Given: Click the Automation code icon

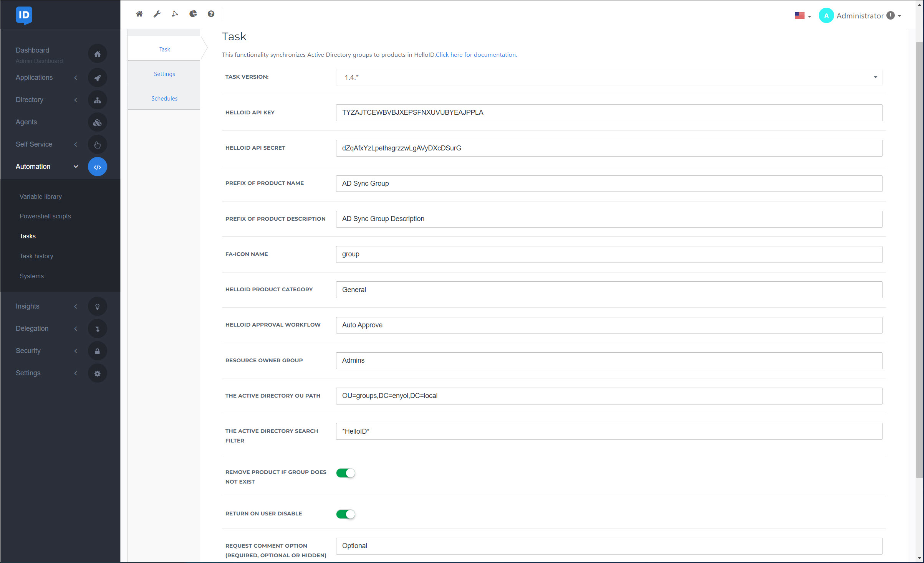Looking at the screenshot, I should coord(97,167).
